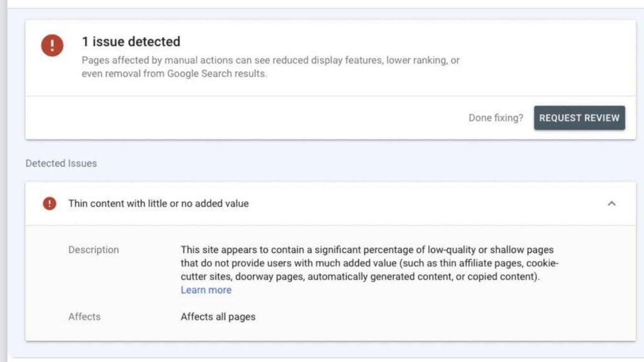The width and height of the screenshot is (644, 362).
Task: Select the "Thin content with little or no added value" title
Action: (158, 203)
